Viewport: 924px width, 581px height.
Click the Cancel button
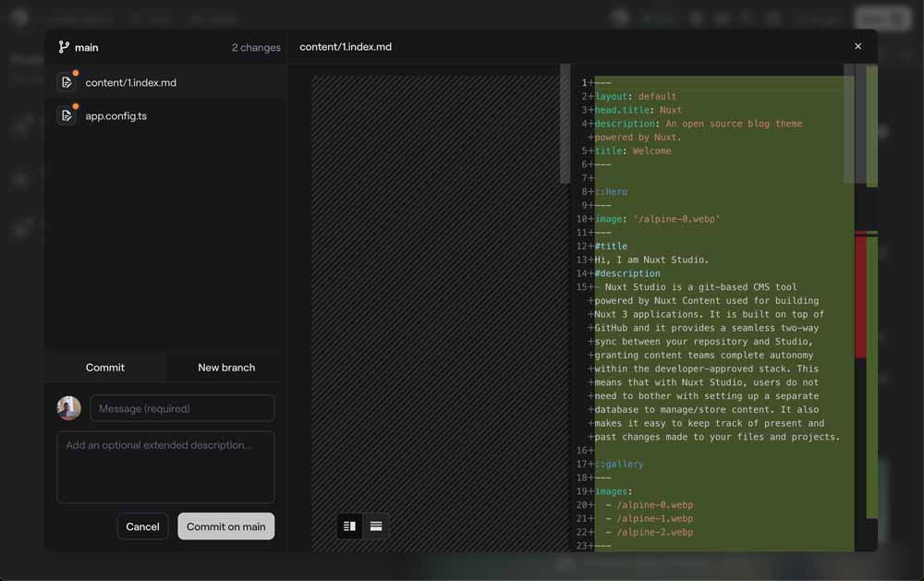pyautogui.click(x=142, y=526)
